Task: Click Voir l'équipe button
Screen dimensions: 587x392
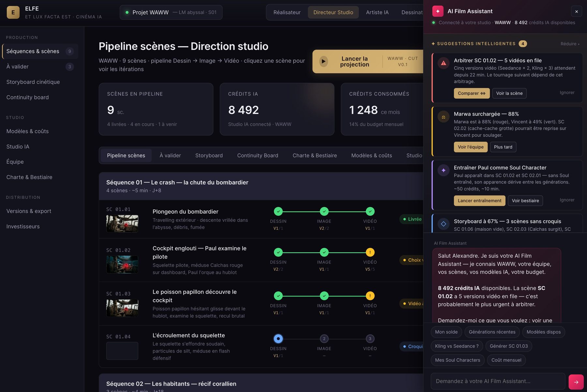Action: pos(471,147)
